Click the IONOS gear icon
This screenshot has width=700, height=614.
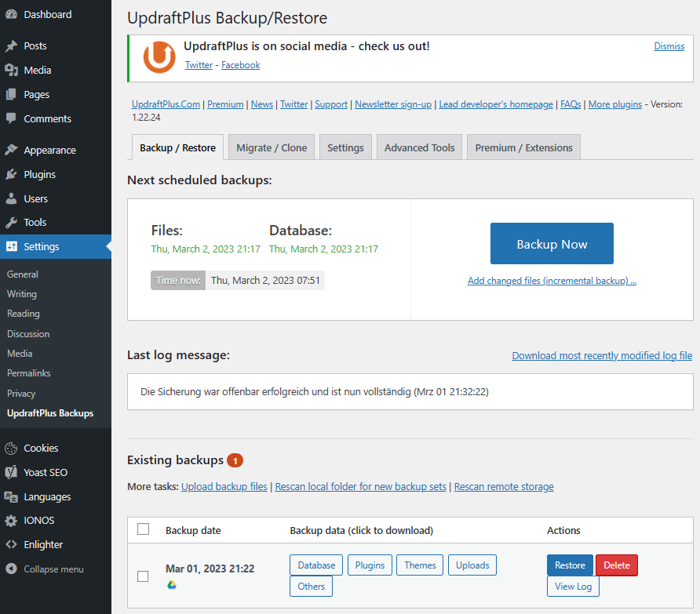(x=11, y=521)
